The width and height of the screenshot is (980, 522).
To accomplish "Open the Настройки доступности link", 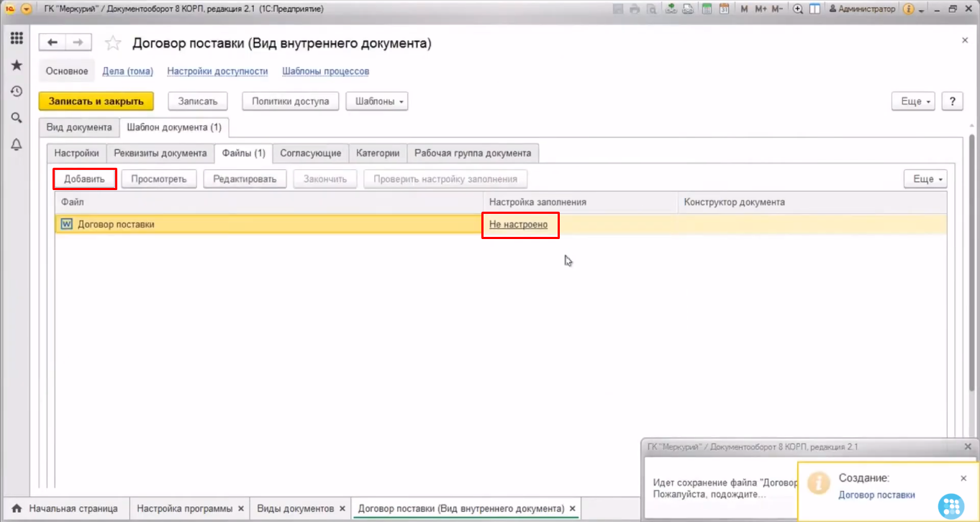I will point(217,71).
